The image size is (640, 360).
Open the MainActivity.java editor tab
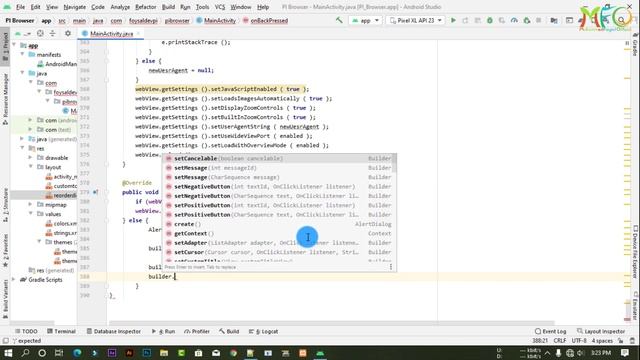111,33
